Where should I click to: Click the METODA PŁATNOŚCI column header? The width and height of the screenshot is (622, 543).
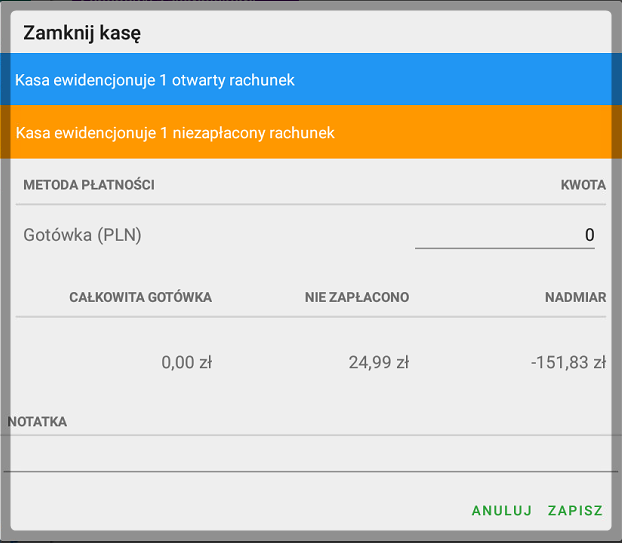point(89,185)
